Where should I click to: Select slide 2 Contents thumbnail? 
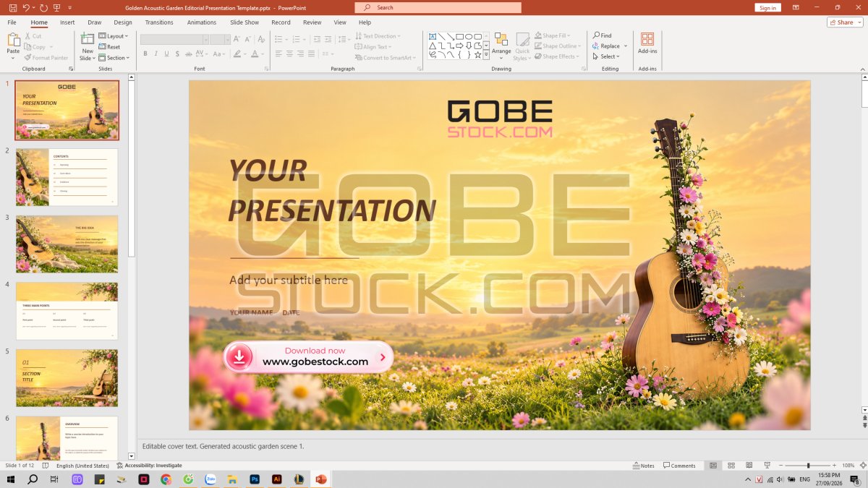[67, 177]
